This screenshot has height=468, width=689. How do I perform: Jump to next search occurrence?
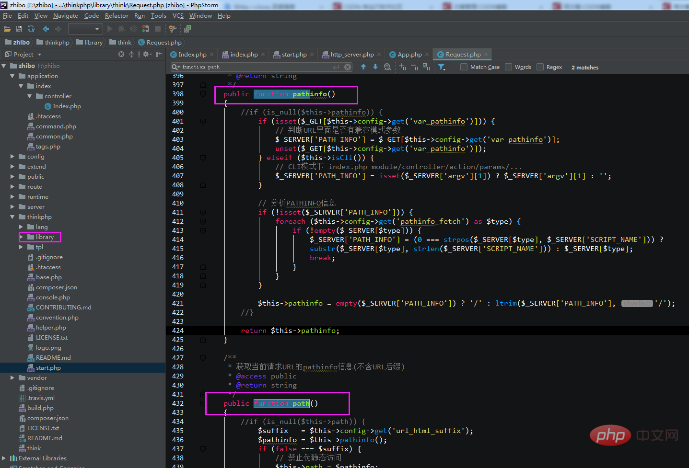point(375,67)
